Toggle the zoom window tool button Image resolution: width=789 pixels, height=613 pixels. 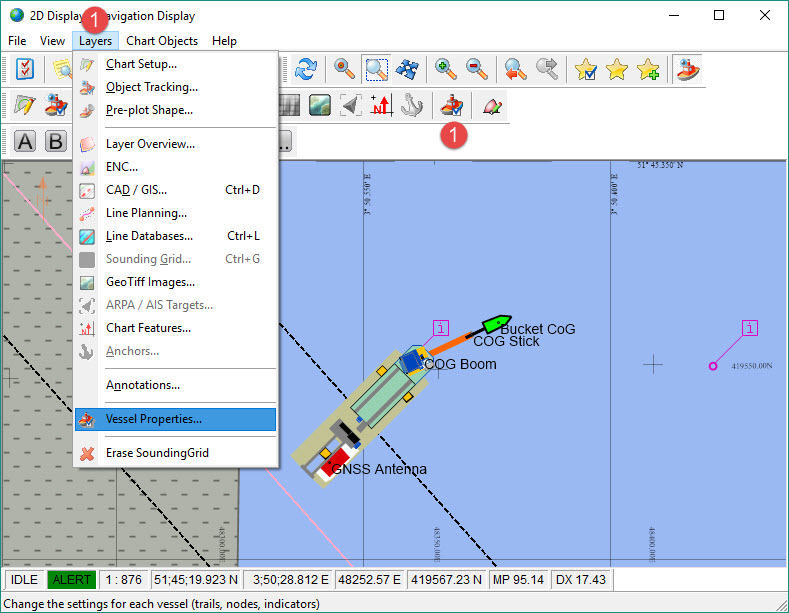coord(376,69)
